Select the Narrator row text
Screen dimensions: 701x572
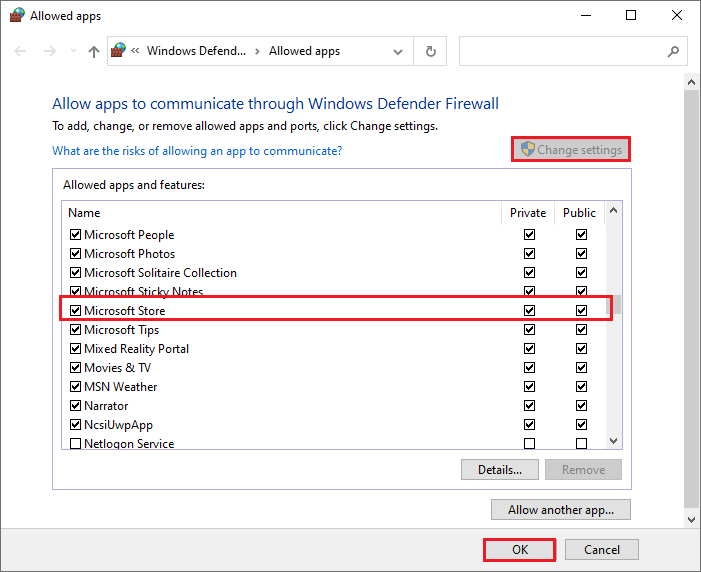pos(106,406)
